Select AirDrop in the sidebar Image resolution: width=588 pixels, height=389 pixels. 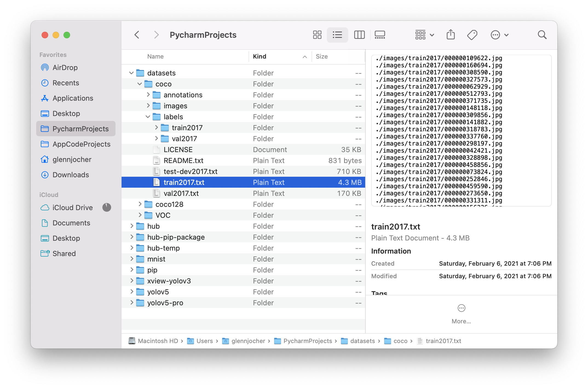point(65,68)
